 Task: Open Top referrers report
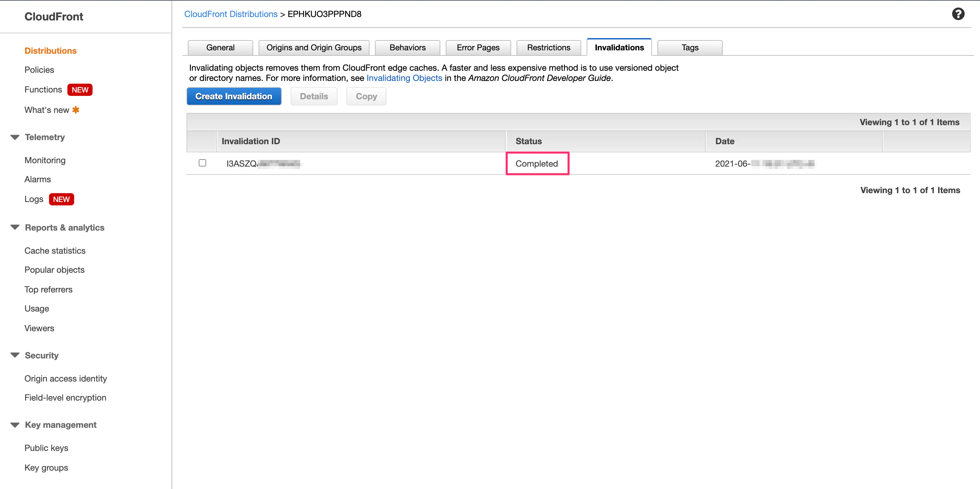pyautogui.click(x=48, y=289)
